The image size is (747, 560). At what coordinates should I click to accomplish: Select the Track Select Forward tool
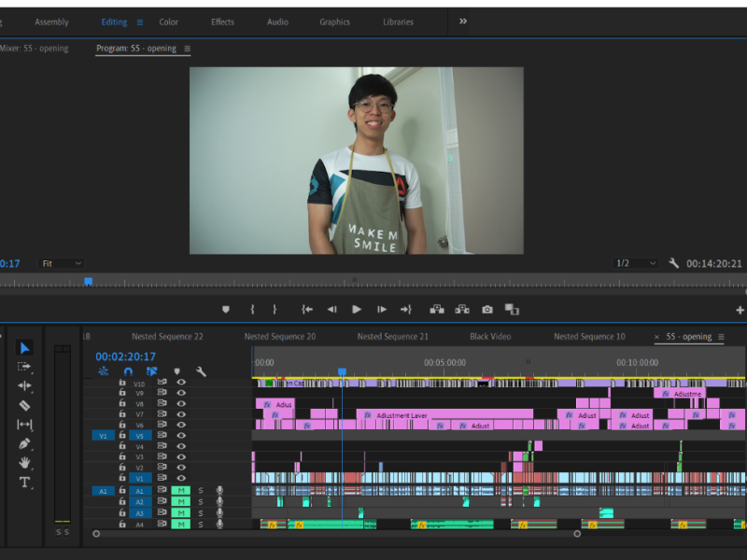[x=25, y=367]
